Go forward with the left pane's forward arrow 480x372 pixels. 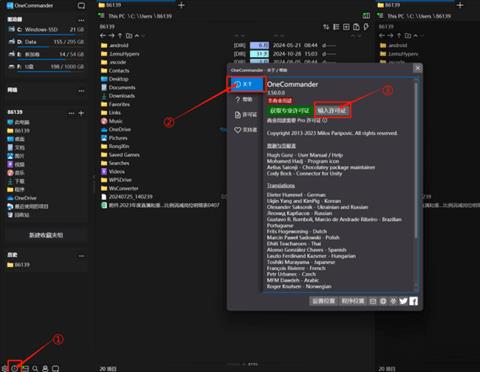[111, 35]
